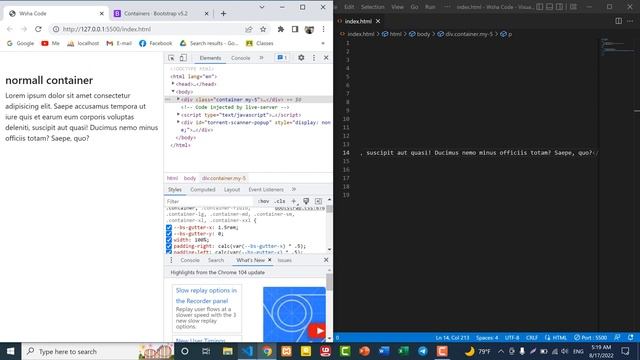640x360 pixels.
Task: Toggle .cls element classes panel
Action: tap(280, 201)
